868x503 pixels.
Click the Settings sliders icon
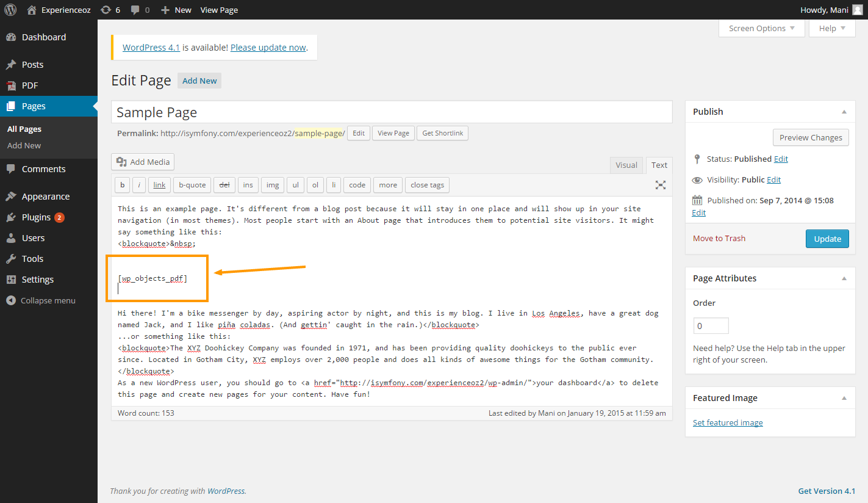coord(11,280)
